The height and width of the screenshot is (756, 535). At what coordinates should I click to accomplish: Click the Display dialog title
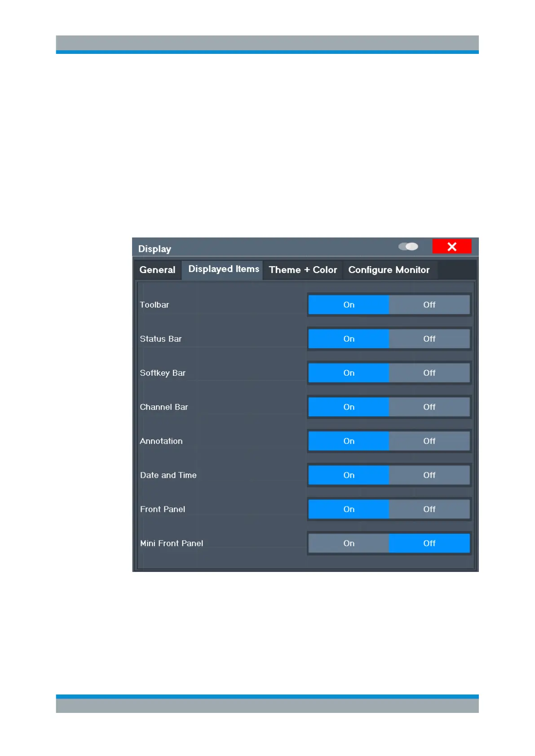coord(155,249)
